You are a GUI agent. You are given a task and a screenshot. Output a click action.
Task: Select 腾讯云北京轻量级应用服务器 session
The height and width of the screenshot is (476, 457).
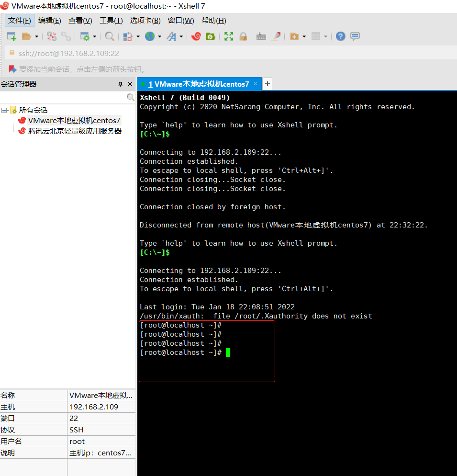pyautogui.click(x=75, y=131)
